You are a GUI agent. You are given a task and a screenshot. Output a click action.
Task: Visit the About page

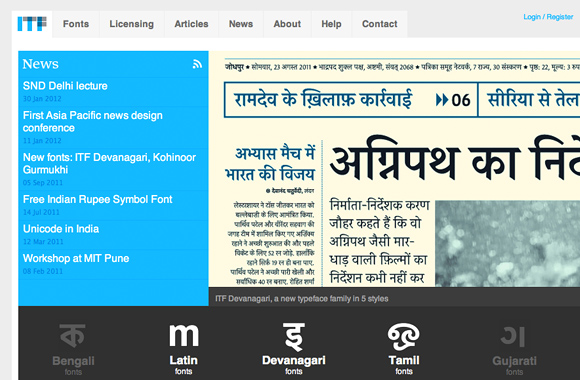point(287,24)
